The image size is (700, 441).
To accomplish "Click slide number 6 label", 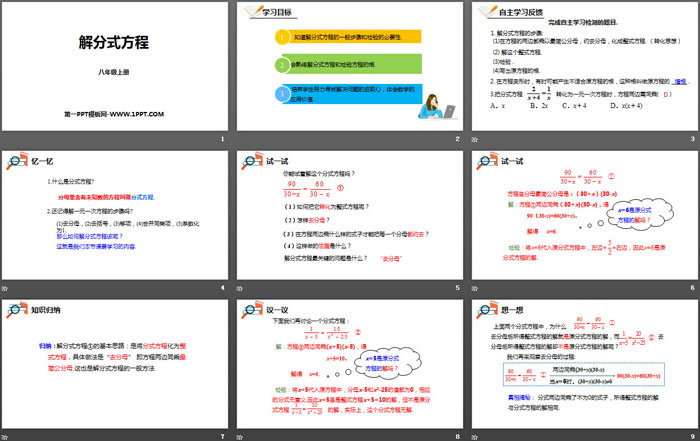I will (692, 288).
